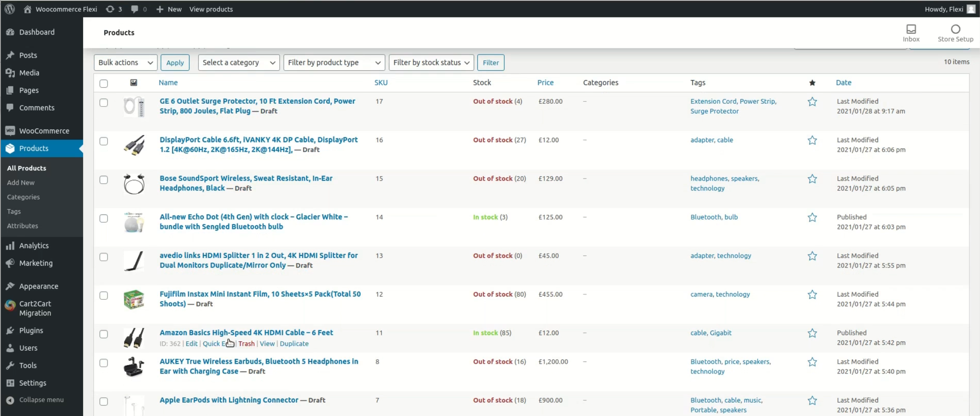The image size is (980, 416).
Task: Click the Cart2Cart Migration icon
Action: tap(10, 305)
